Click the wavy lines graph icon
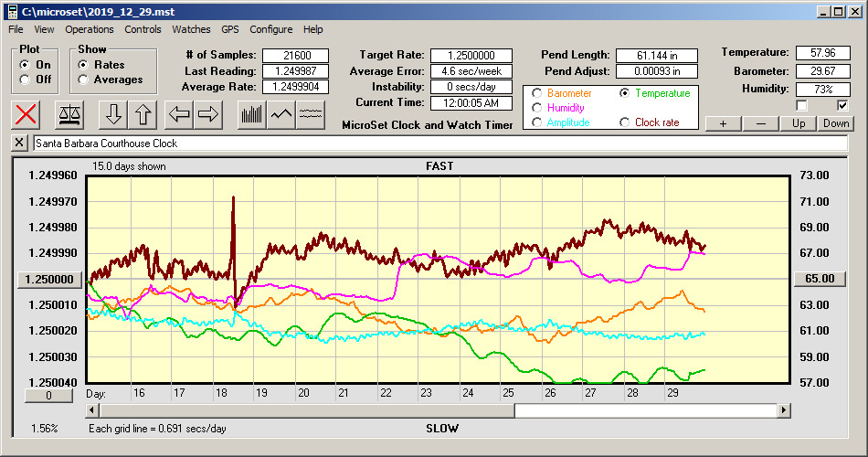868x457 pixels. click(312, 114)
